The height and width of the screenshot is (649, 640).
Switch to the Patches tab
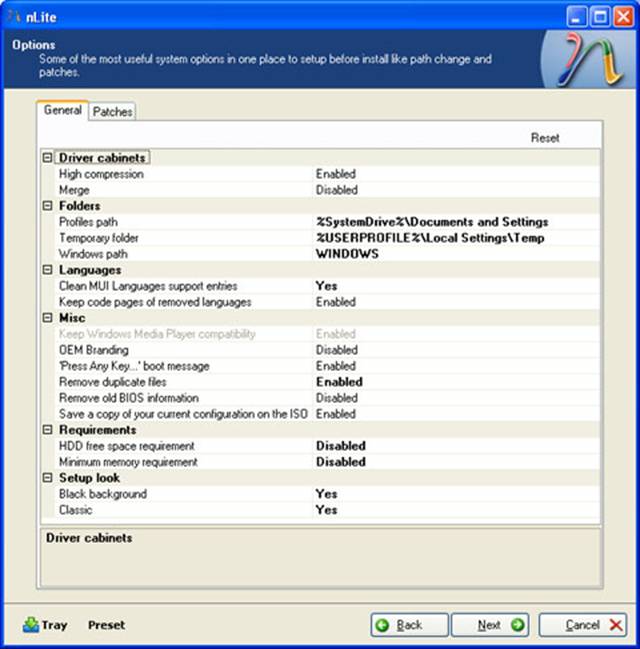pyautogui.click(x=112, y=112)
